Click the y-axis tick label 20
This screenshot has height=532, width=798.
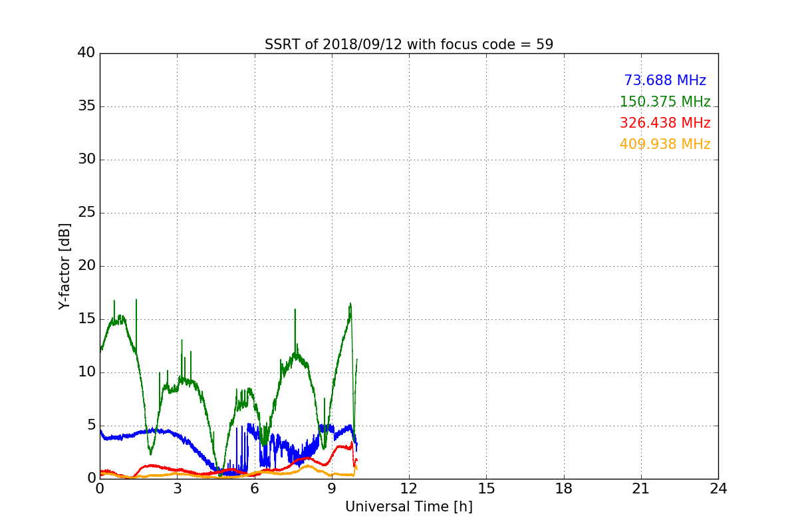pyautogui.click(x=86, y=266)
